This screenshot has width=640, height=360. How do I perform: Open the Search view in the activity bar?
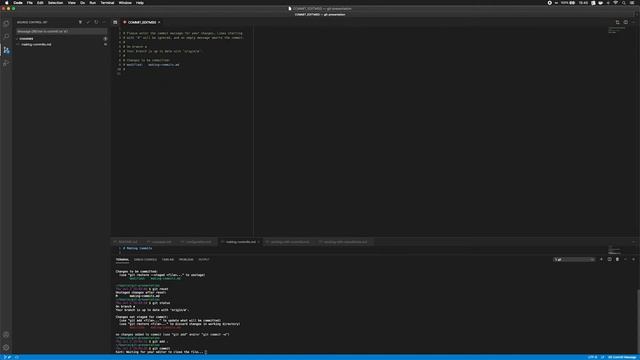coord(6,36)
